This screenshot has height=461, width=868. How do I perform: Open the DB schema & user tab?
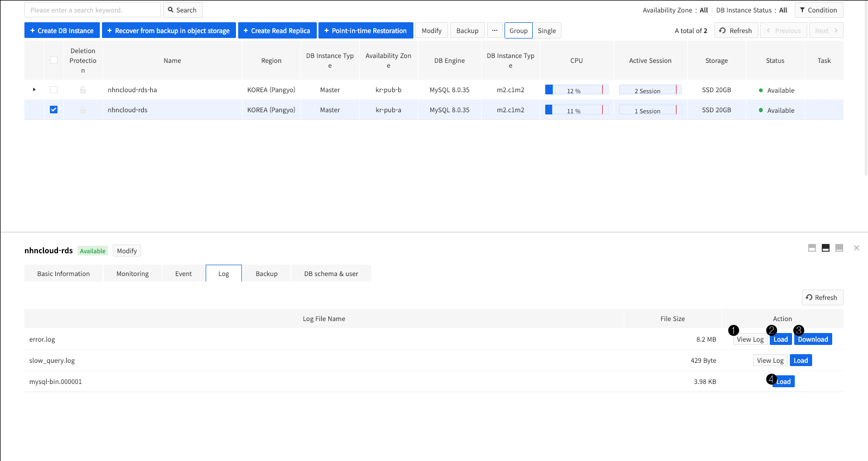click(331, 273)
